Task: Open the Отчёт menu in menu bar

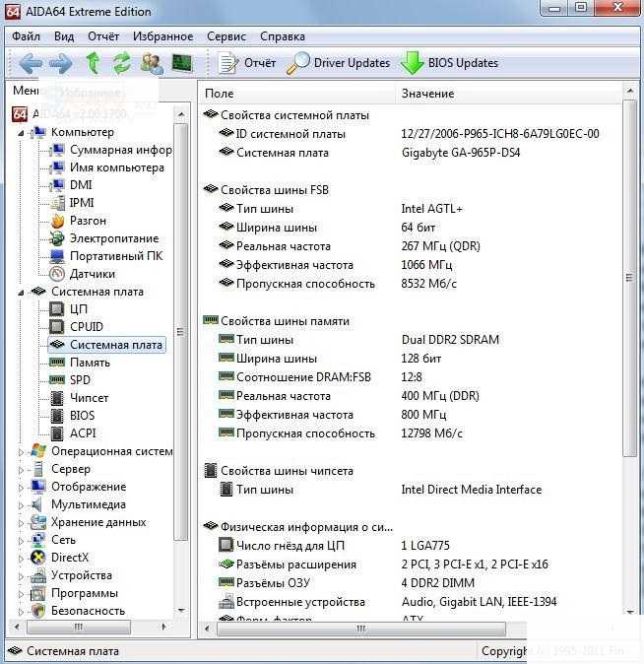Action: pos(103,36)
